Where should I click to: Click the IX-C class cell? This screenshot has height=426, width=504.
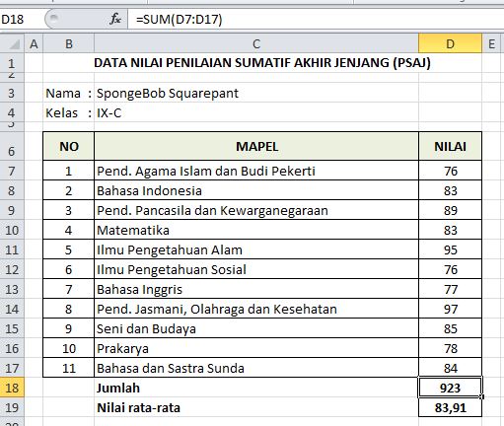[256, 112]
